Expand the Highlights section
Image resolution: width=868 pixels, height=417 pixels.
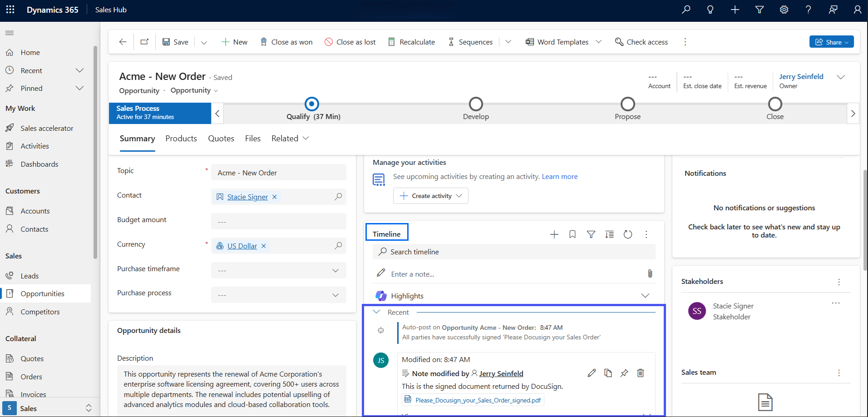point(645,296)
